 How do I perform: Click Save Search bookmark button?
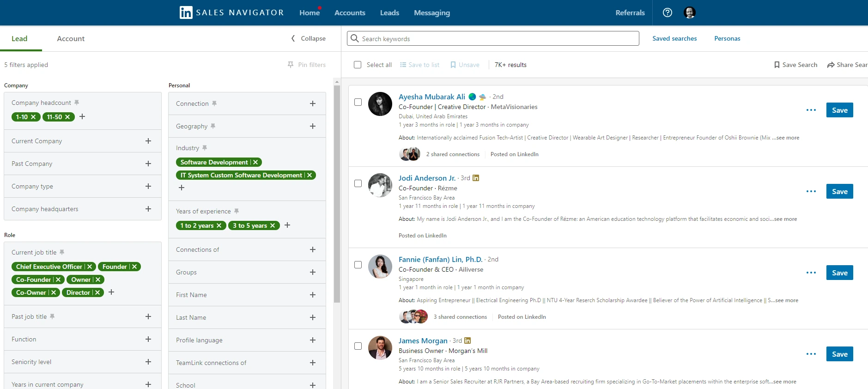[x=795, y=65]
